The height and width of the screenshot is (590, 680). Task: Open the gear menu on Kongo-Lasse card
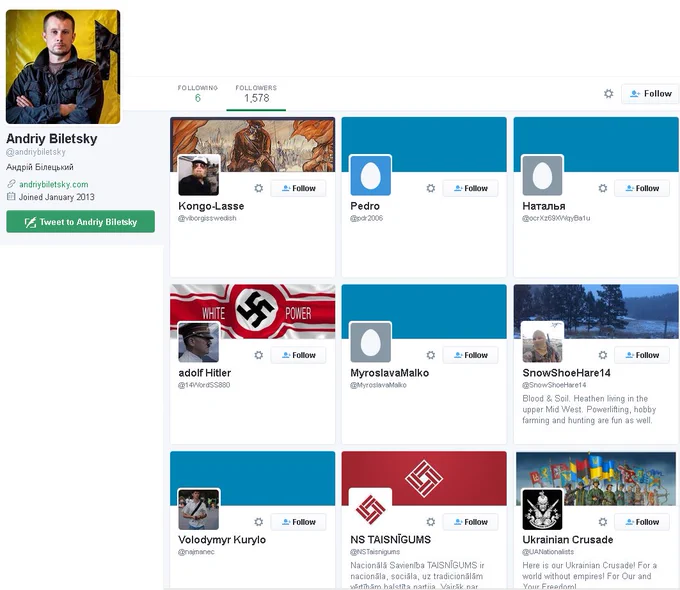[258, 188]
